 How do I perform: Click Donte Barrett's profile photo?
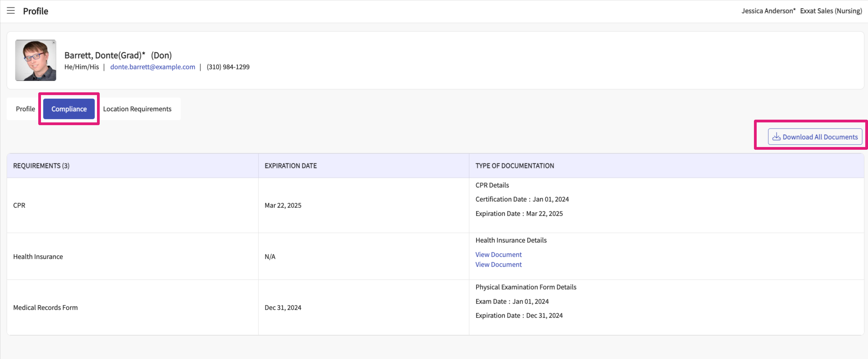click(x=36, y=60)
